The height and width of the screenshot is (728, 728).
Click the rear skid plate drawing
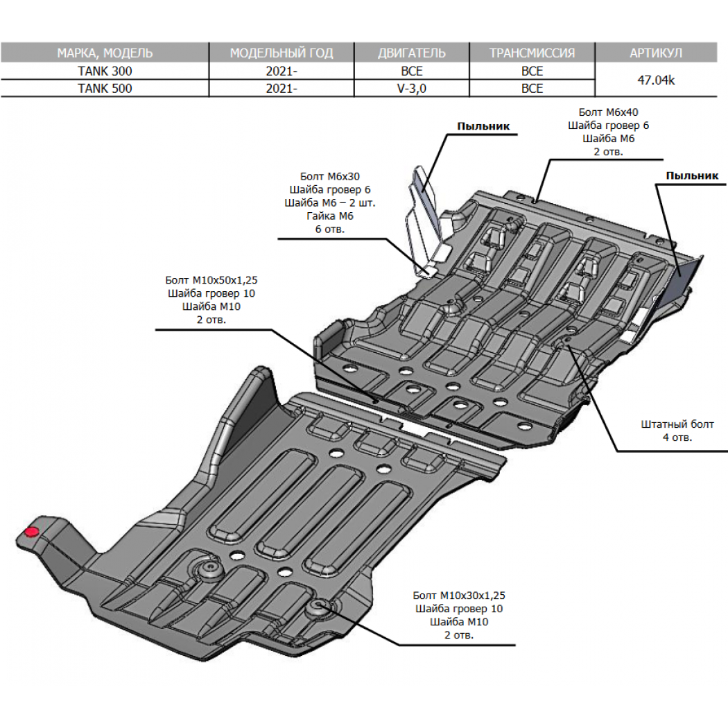click(x=501, y=320)
